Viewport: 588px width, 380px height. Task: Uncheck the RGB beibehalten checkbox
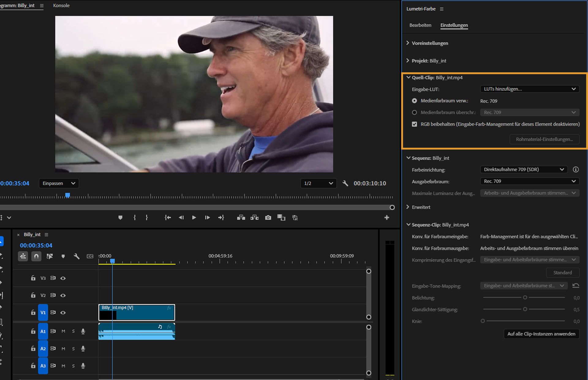pos(414,124)
